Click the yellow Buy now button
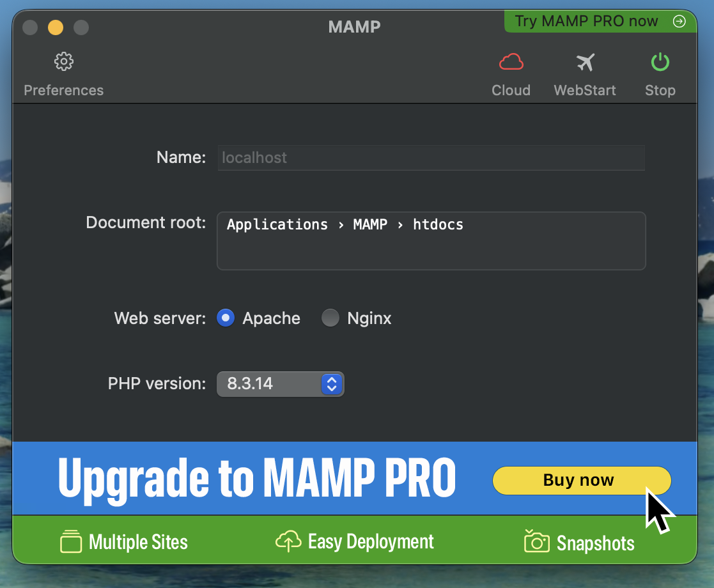Viewport: 714px width, 588px height. [x=582, y=480]
